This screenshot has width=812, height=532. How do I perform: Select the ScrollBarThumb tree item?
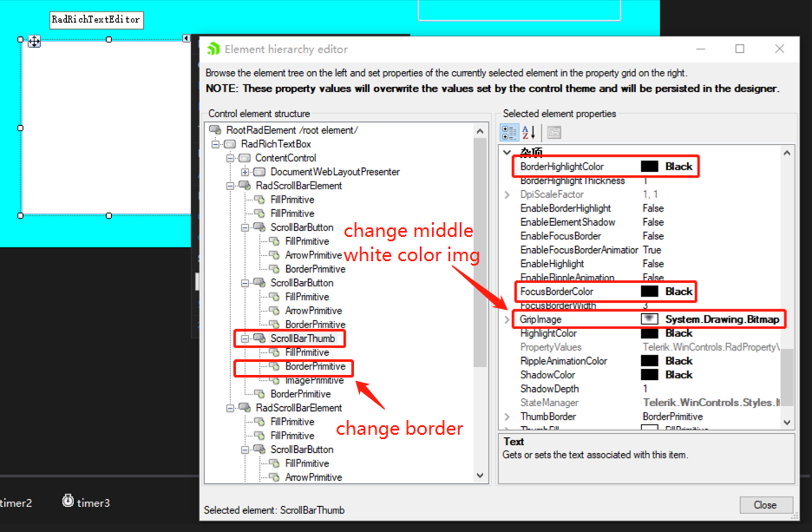click(x=303, y=338)
